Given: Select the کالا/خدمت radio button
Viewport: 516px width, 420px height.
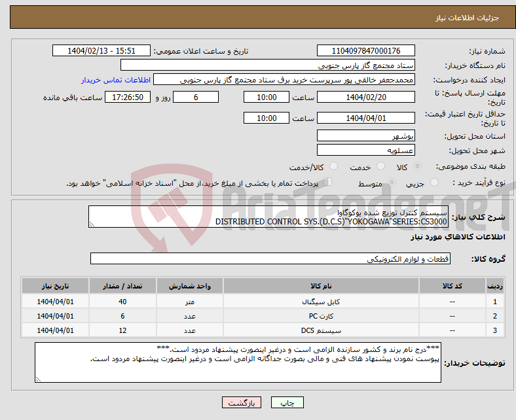Looking at the screenshot, I should [x=334, y=166].
